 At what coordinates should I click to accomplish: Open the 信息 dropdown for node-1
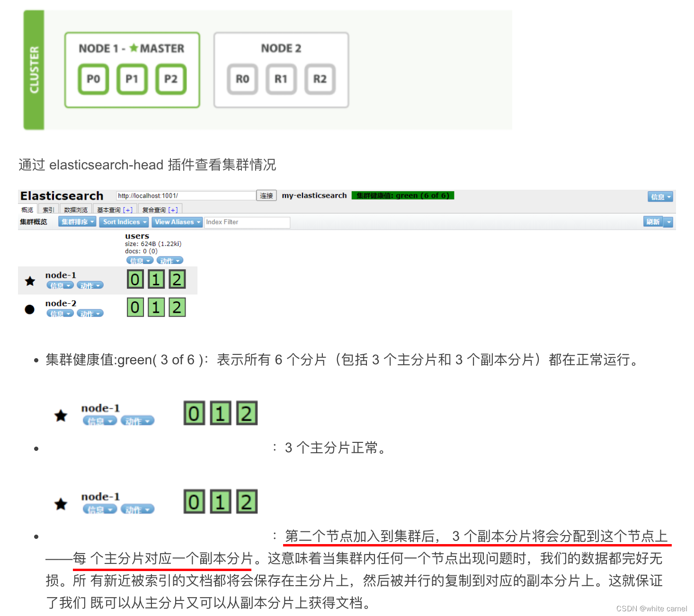pos(61,285)
